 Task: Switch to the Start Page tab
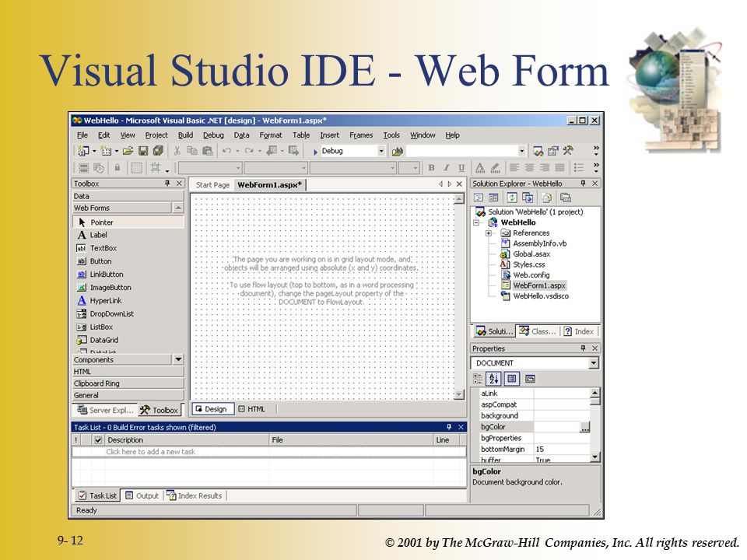[x=212, y=185]
